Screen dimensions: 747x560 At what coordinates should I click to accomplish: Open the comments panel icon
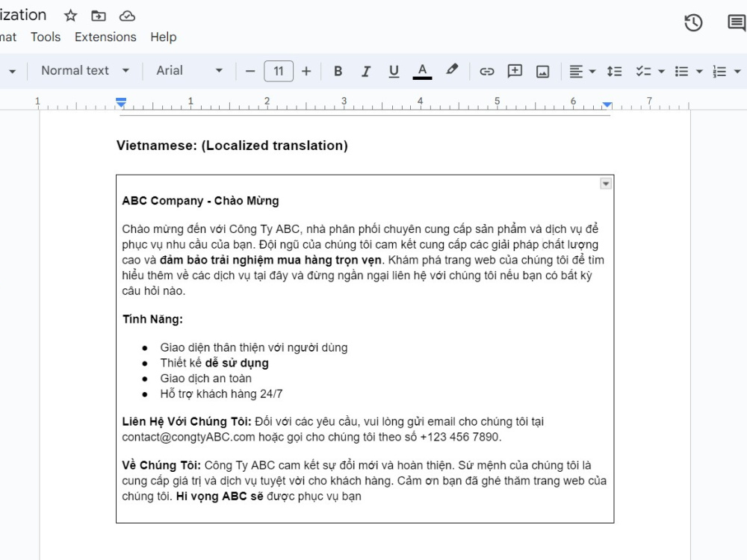(x=737, y=23)
